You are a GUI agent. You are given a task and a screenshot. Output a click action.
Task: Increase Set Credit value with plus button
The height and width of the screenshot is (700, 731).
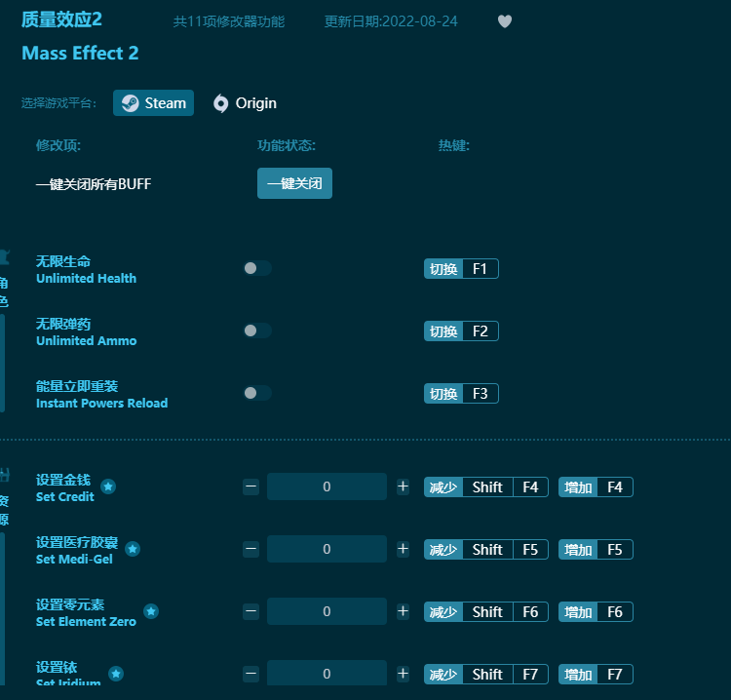pyautogui.click(x=403, y=486)
